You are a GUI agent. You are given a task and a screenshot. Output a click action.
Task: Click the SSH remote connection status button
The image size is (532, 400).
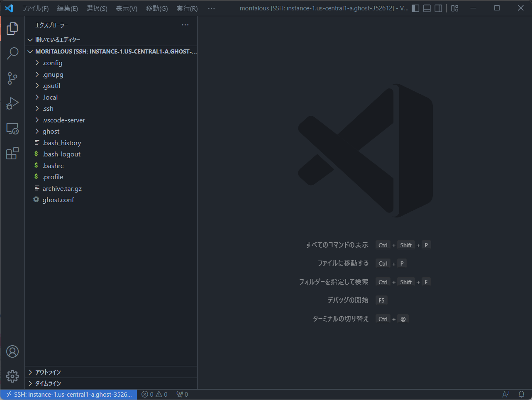(x=69, y=395)
